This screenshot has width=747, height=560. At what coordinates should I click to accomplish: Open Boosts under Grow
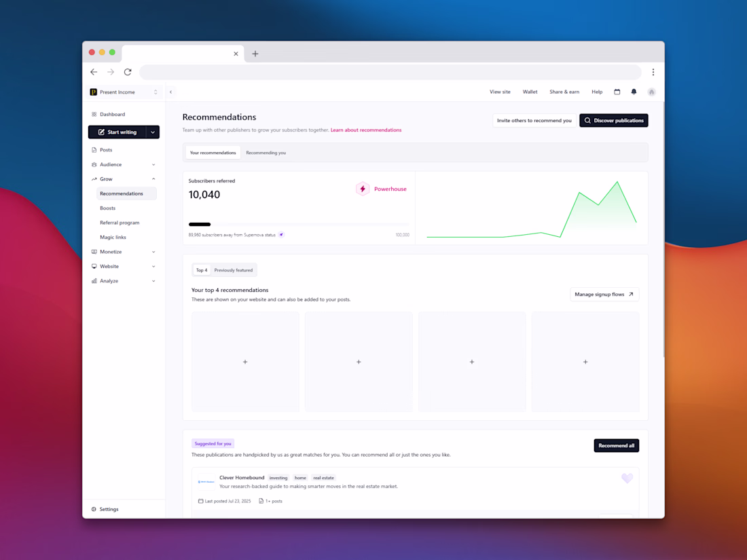click(108, 208)
